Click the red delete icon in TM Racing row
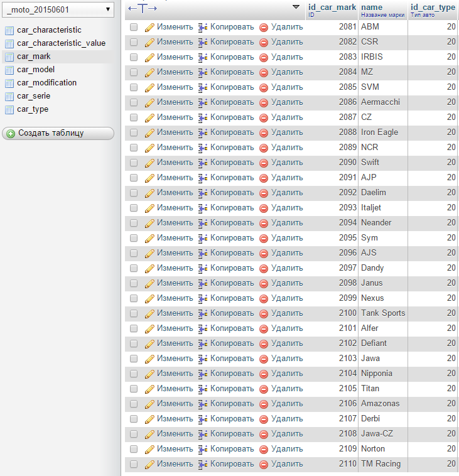The image size is (459, 476). (264, 465)
